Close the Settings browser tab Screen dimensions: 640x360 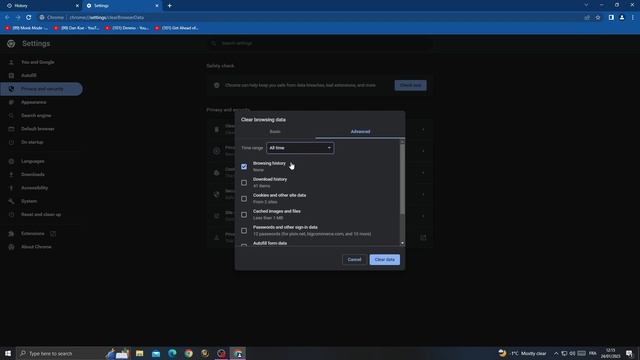157,6
